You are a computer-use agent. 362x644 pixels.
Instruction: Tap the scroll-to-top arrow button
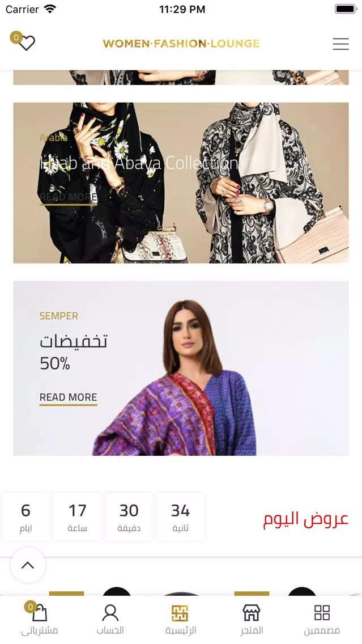(x=28, y=565)
